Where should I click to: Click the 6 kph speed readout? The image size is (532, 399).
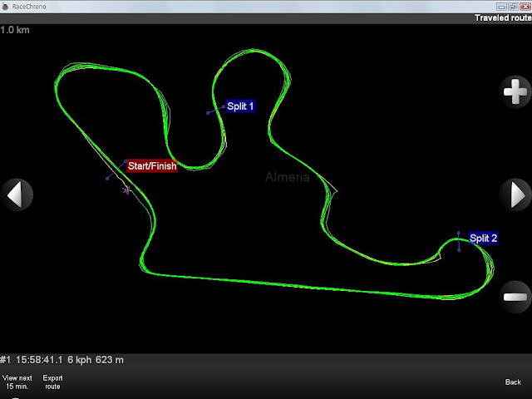tap(80, 360)
